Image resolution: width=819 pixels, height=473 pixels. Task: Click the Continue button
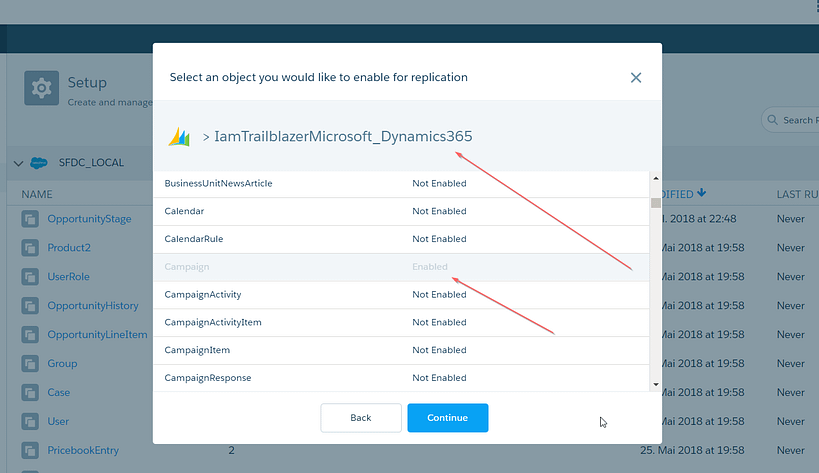[448, 418]
